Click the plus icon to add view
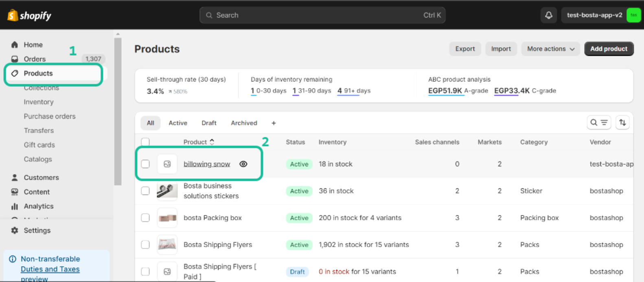This screenshot has height=282, width=644. pyautogui.click(x=274, y=123)
